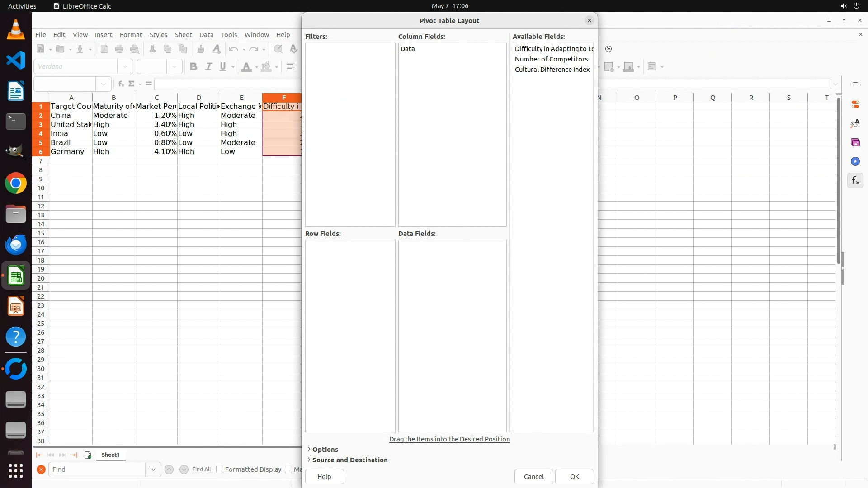Toggle the checkbox right of Formatted Display
The height and width of the screenshot is (488, 868).
coord(288,469)
